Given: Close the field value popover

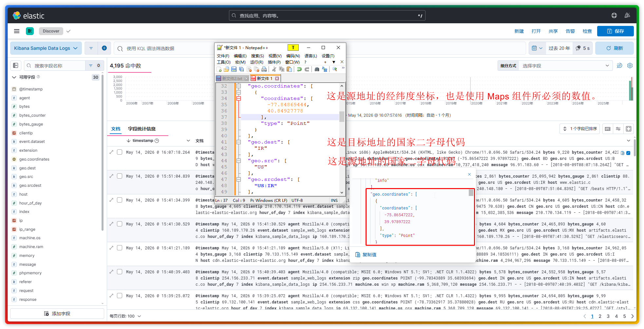Looking at the screenshot, I should click(x=469, y=174).
